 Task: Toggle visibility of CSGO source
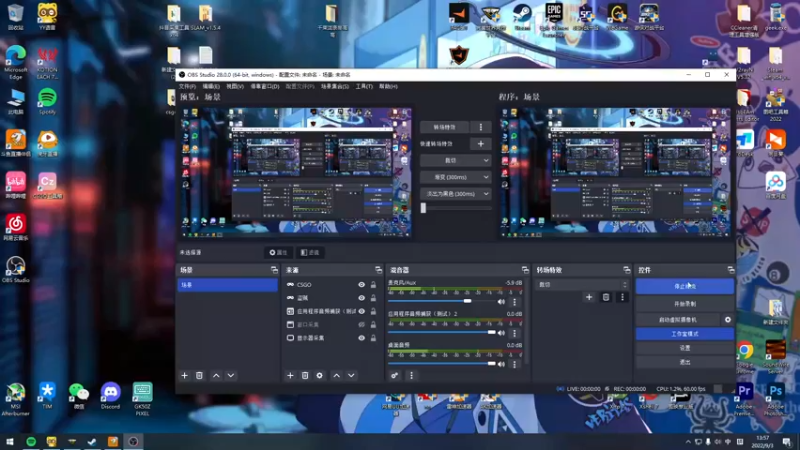(x=361, y=285)
